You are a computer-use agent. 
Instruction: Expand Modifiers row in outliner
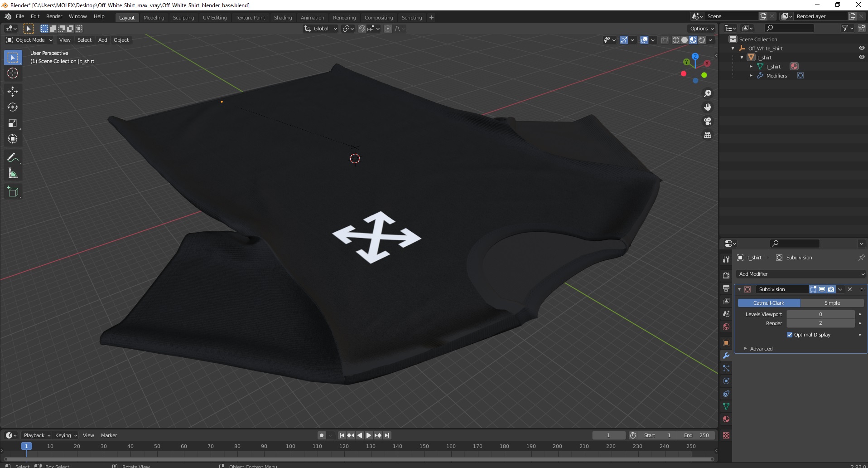[x=751, y=76]
